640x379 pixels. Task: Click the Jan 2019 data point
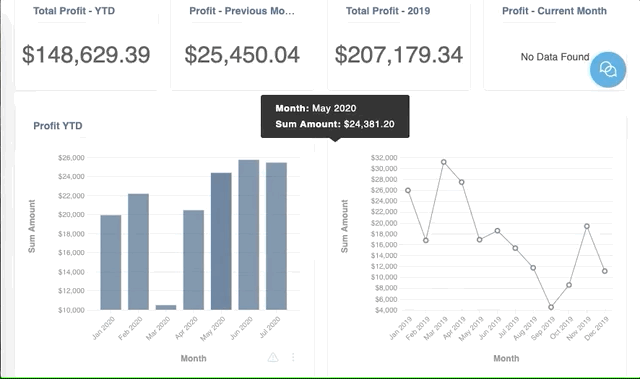pyautogui.click(x=408, y=191)
